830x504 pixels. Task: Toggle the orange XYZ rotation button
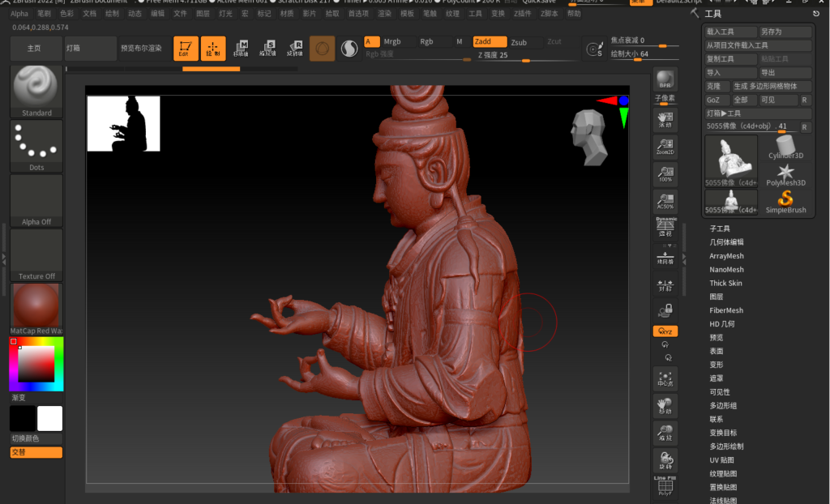tap(665, 331)
